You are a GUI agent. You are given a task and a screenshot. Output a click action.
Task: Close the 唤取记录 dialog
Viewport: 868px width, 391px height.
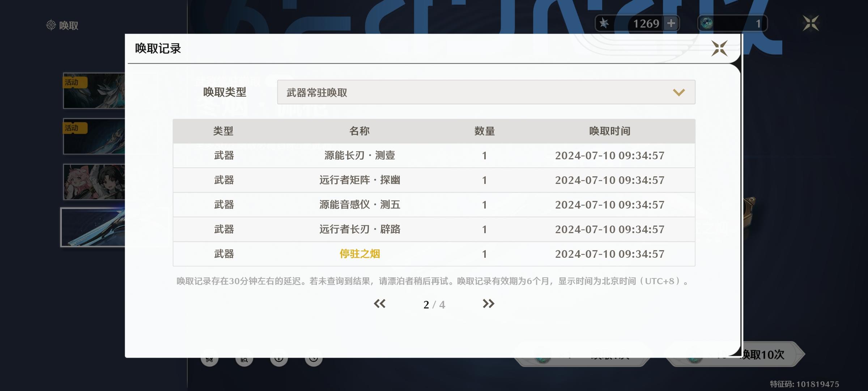coord(719,49)
